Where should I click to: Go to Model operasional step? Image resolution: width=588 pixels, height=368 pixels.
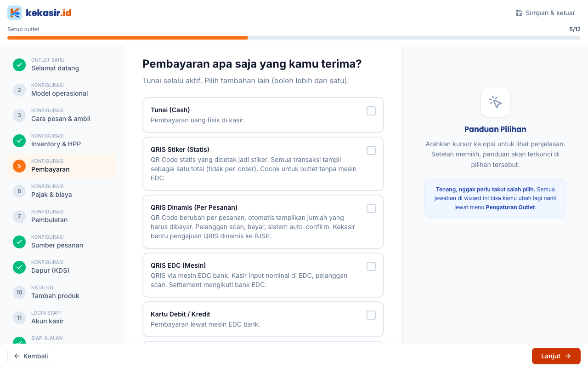point(62,90)
